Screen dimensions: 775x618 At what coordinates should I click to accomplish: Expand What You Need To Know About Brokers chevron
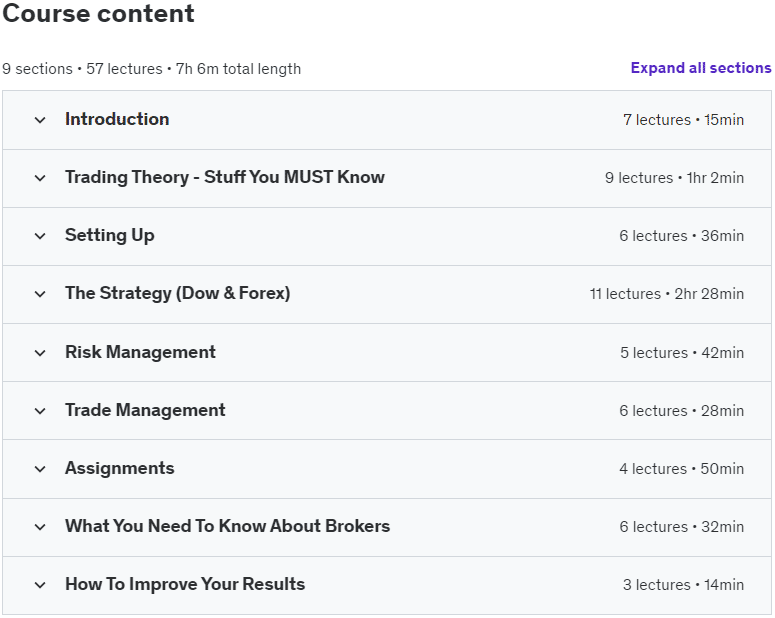pyautogui.click(x=40, y=527)
